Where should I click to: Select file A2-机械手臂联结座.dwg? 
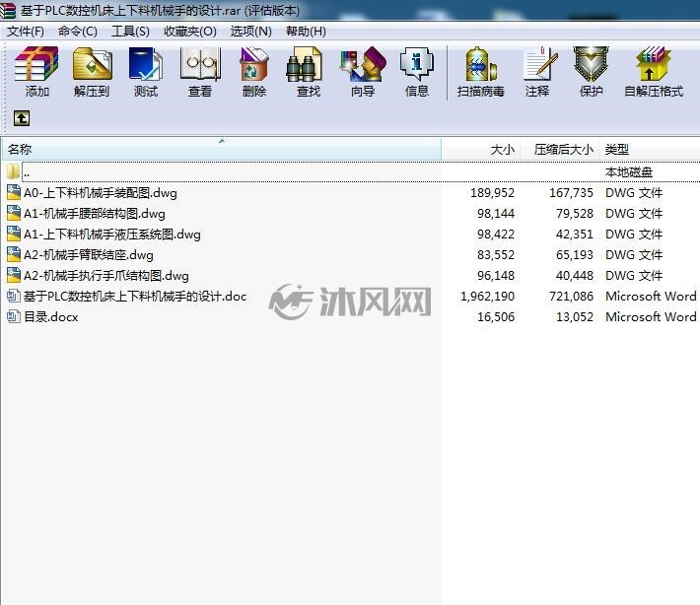[89, 255]
